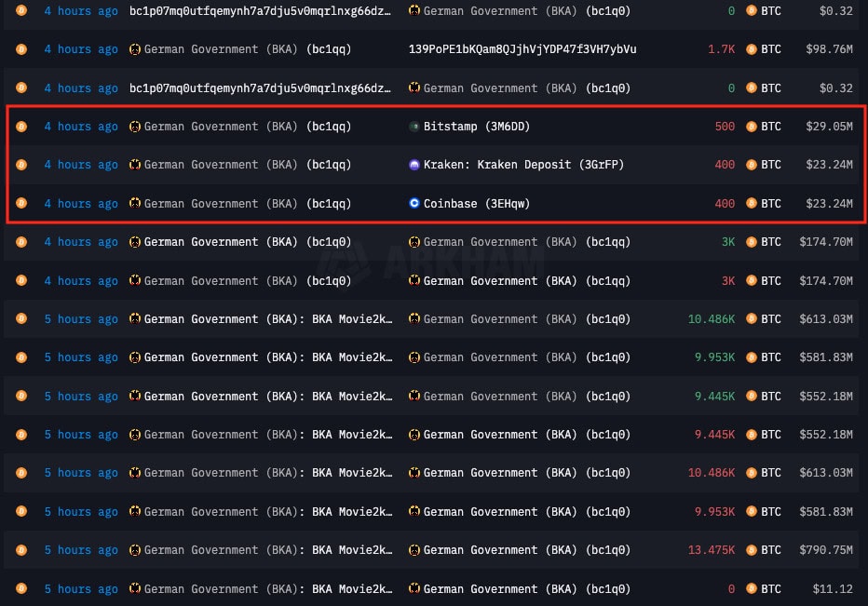Click the $174.70M value with green 3K
Viewport: 868px width, 606px height.
pos(826,242)
